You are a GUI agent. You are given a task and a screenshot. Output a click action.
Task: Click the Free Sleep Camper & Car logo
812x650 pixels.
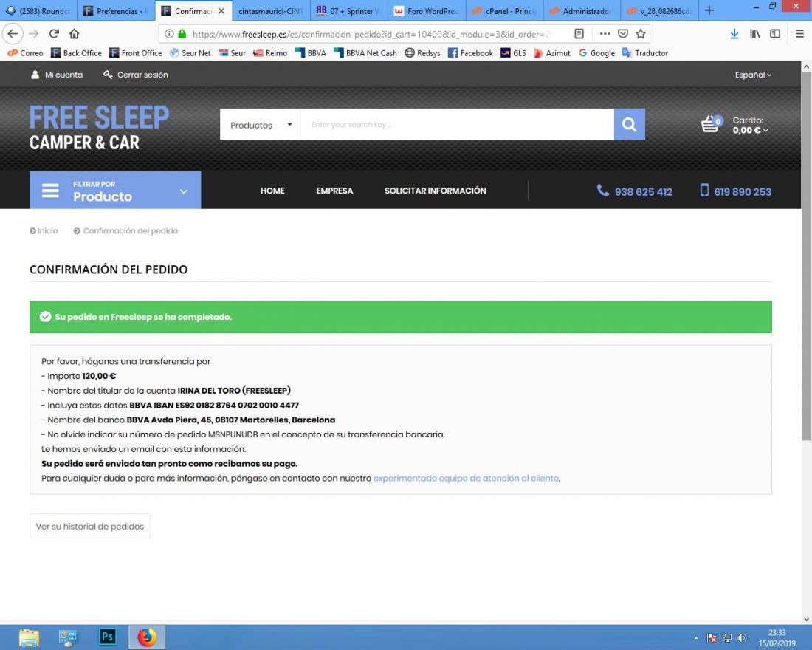coord(100,128)
